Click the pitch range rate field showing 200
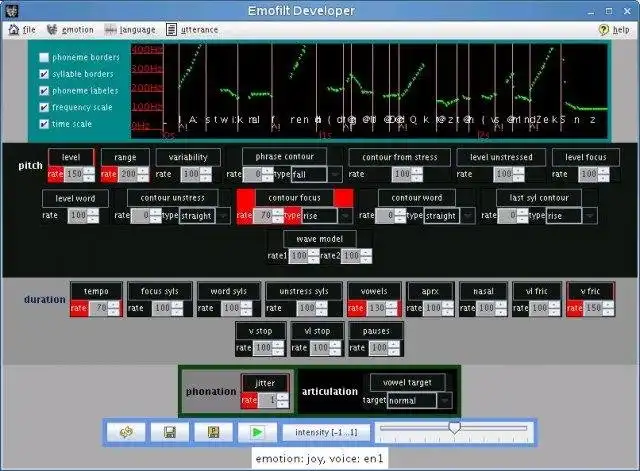Screen dimensions: 640x471 (x=128, y=174)
